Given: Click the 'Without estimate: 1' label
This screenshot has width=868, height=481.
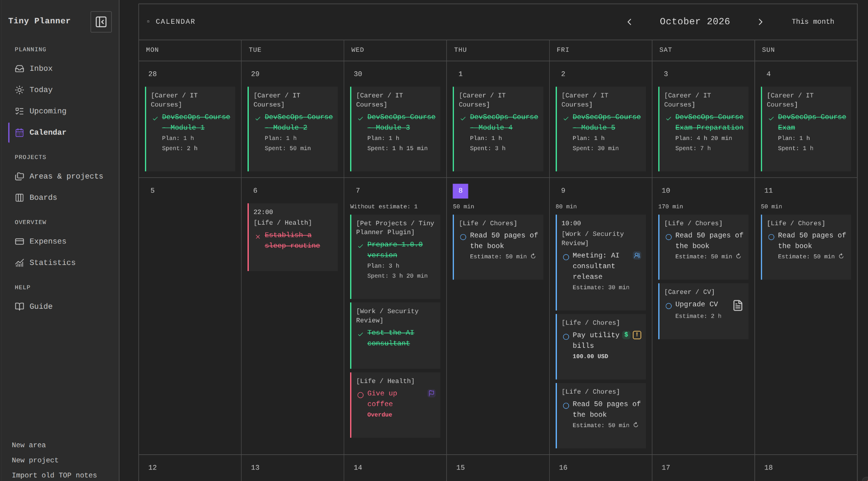Looking at the screenshot, I should [384, 207].
